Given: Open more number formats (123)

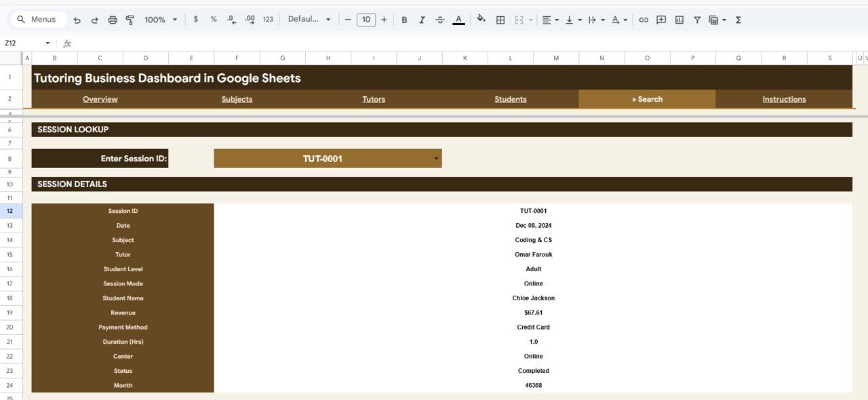Looking at the screenshot, I should click(268, 20).
